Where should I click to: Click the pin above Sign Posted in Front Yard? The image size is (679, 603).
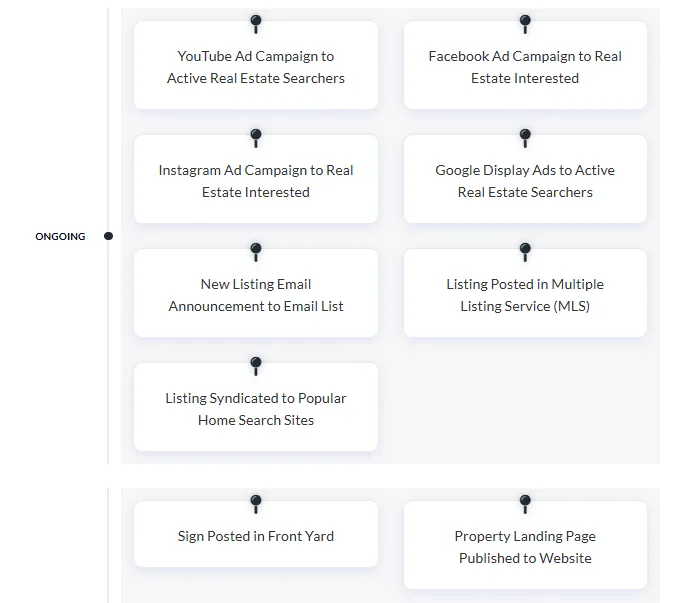pos(256,504)
